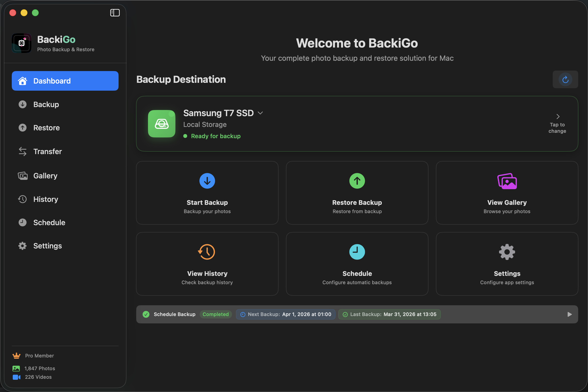Click the Completed status badge
Viewport: 588px width, 392px height.
pyautogui.click(x=216, y=314)
